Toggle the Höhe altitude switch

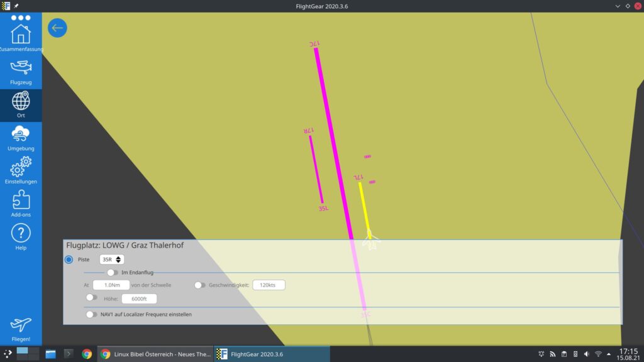92,297
